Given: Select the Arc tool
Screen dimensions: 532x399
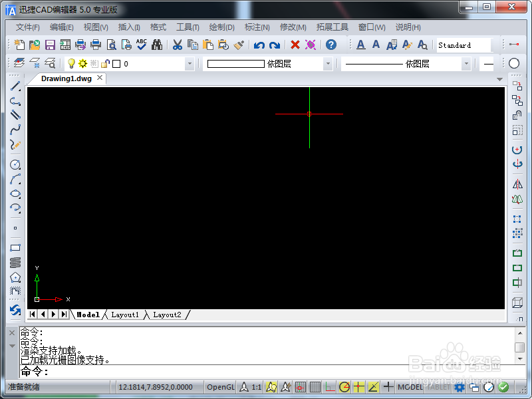Looking at the screenshot, I should coord(15,179).
